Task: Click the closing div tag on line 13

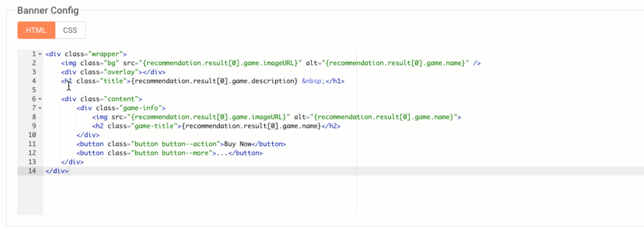Action: coord(72,162)
